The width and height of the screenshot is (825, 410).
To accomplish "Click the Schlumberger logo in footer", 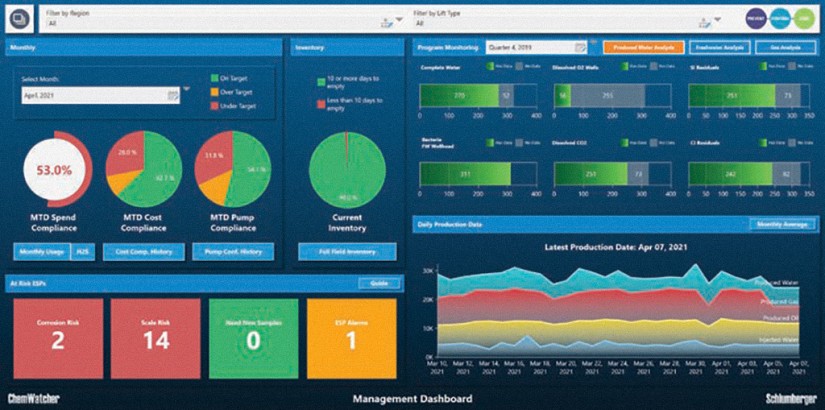I will coord(791,398).
